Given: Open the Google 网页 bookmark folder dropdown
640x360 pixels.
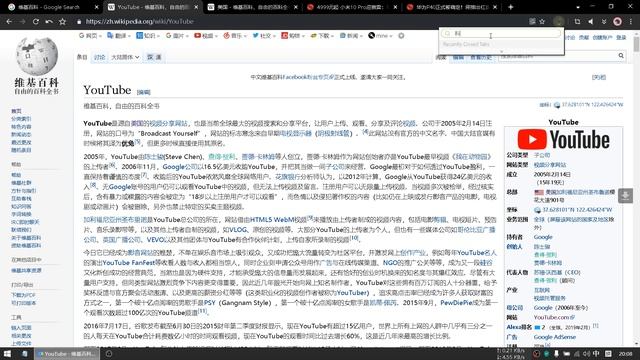Looking at the screenshot, I should [x=90, y=36].
